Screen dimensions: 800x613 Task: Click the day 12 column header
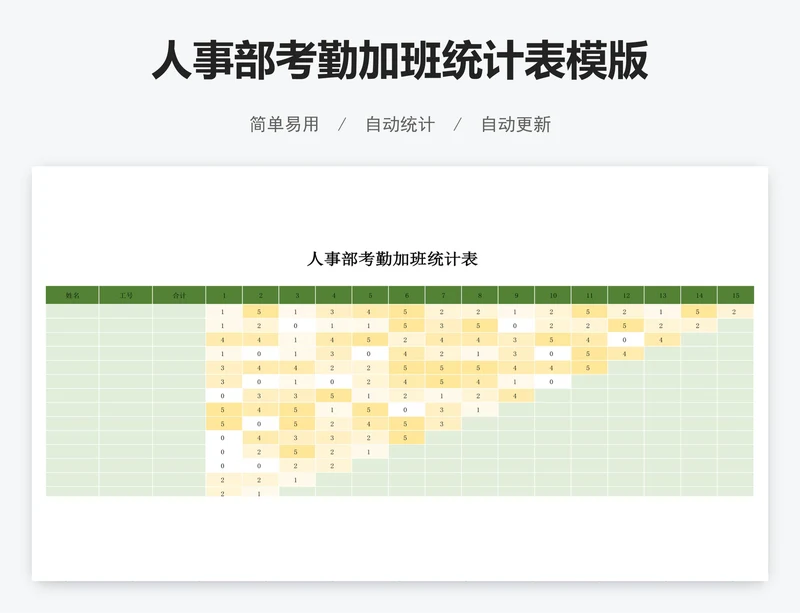pyautogui.click(x=626, y=296)
